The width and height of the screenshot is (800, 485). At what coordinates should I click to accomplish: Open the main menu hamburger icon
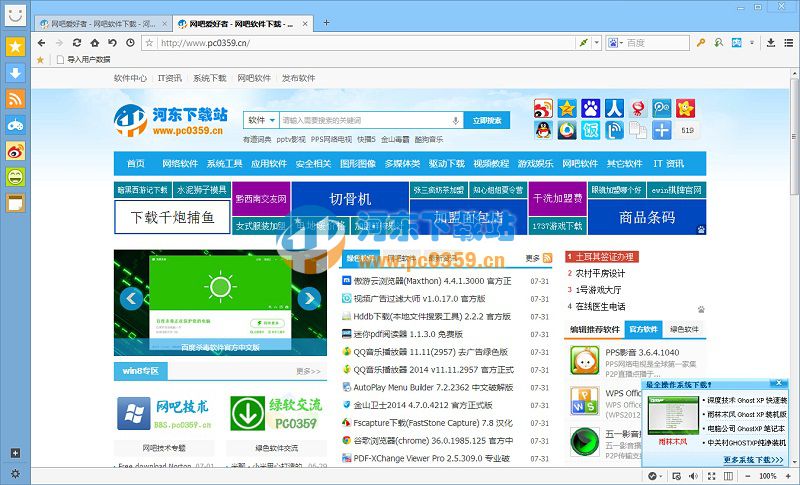789,43
